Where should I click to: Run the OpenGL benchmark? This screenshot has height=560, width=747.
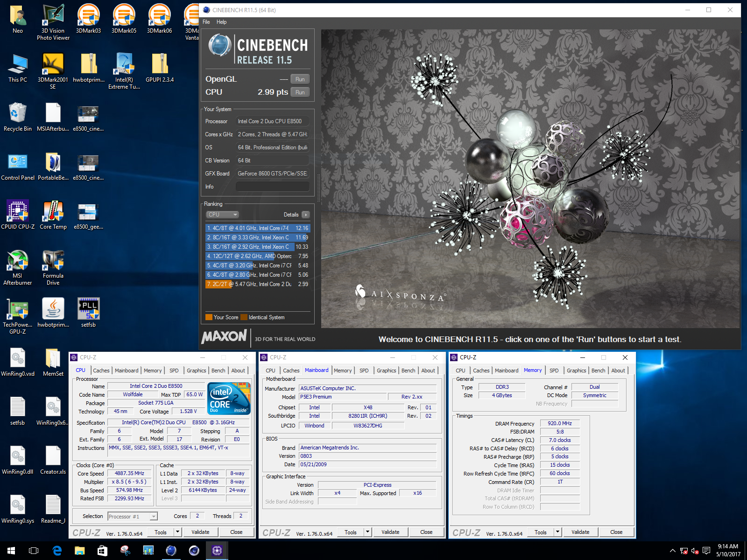coord(300,79)
